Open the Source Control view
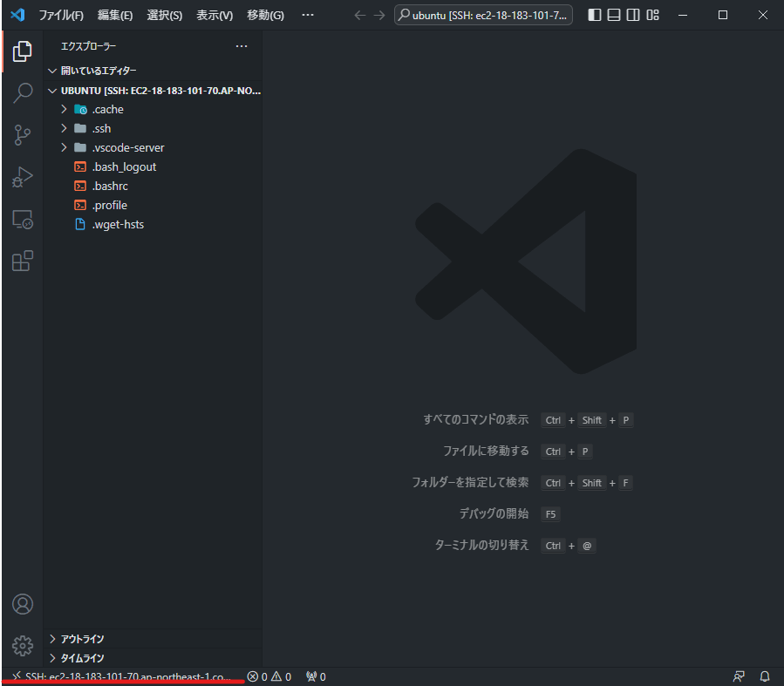The width and height of the screenshot is (784, 686). pyautogui.click(x=22, y=135)
